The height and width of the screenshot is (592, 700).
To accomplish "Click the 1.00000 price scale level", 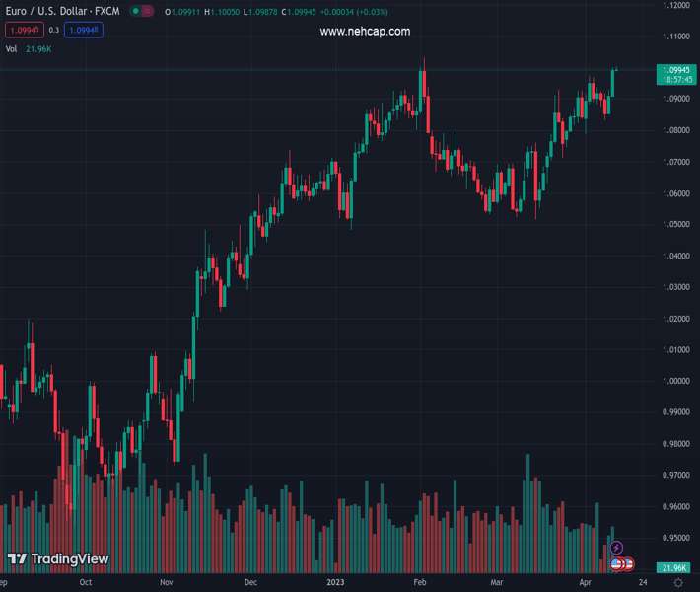I will pos(675,381).
